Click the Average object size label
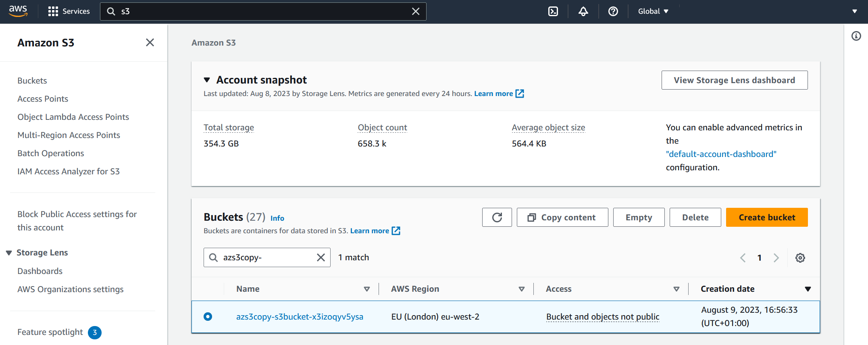 tap(548, 128)
